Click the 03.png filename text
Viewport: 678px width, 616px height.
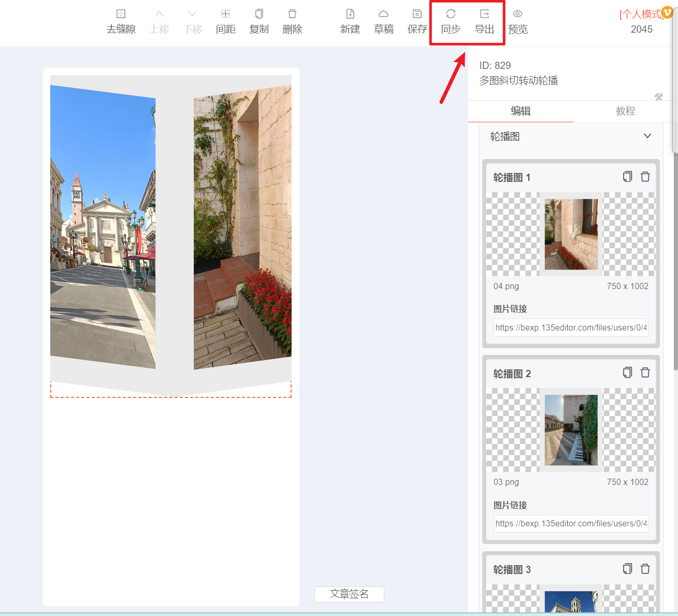[x=506, y=482]
